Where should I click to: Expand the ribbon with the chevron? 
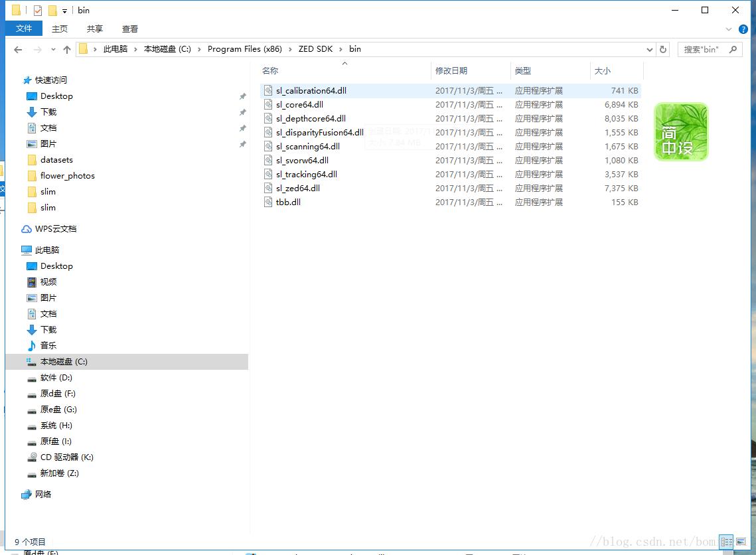[729, 29]
